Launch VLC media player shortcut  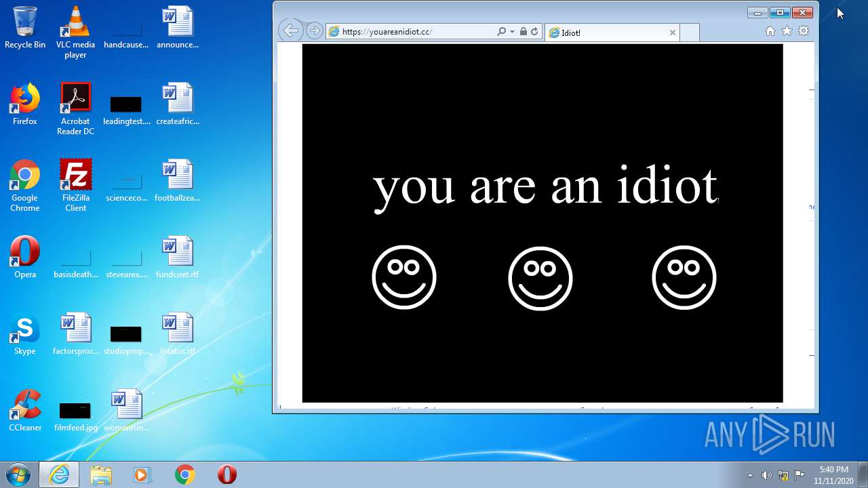pos(75,33)
